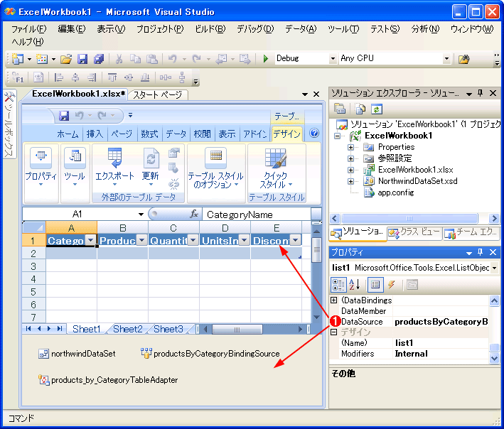Click the Excel quick access Save icon
The height and width of the screenshot is (429, 504).
pyautogui.click(x=64, y=115)
